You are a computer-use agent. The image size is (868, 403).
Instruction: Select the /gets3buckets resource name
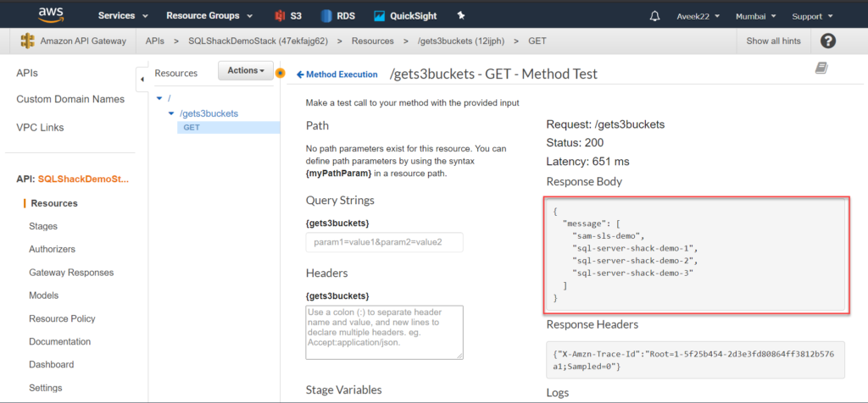click(x=209, y=113)
